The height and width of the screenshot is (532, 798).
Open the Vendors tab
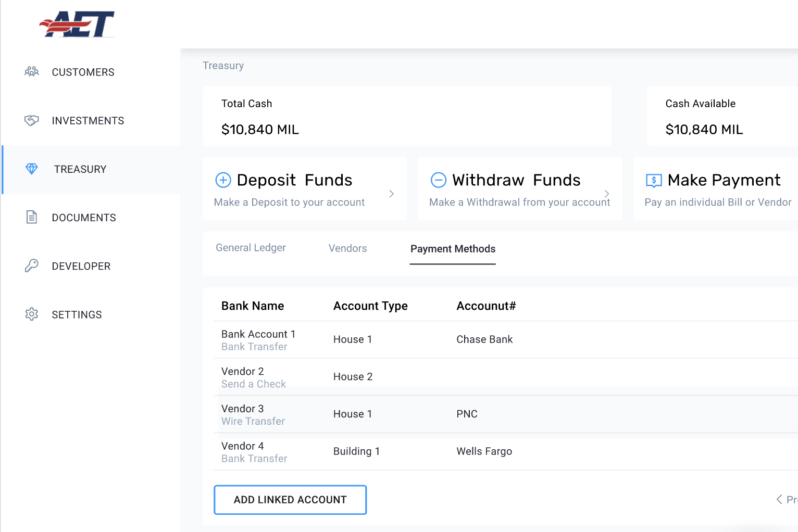coord(347,249)
